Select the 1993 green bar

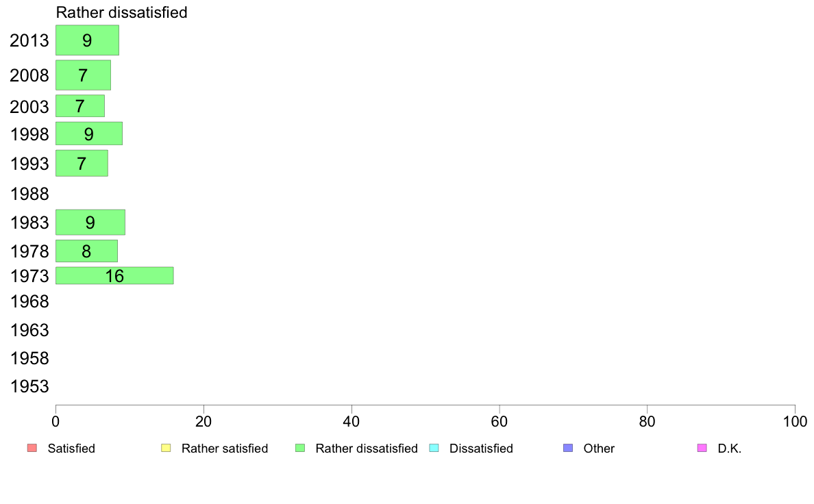point(82,163)
